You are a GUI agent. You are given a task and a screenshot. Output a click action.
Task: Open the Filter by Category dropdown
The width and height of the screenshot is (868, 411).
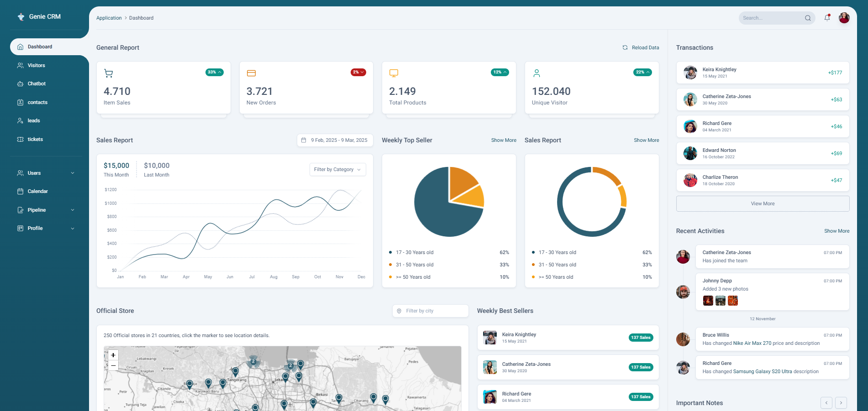tap(337, 169)
